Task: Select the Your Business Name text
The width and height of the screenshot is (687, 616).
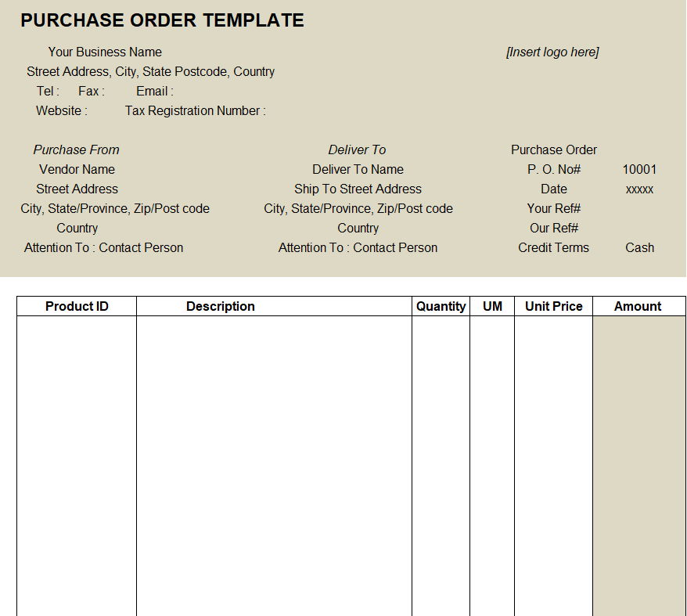Action: pos(105,52)
